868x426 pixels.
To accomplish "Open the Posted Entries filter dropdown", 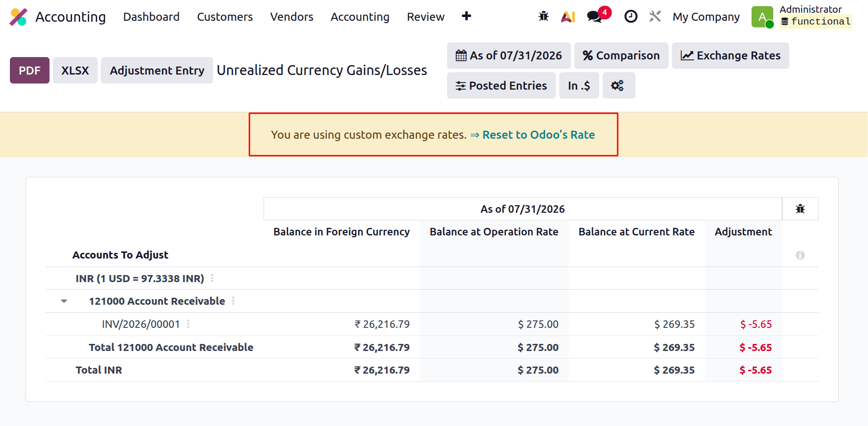I will pyautogui.click(x=501, y=85).
